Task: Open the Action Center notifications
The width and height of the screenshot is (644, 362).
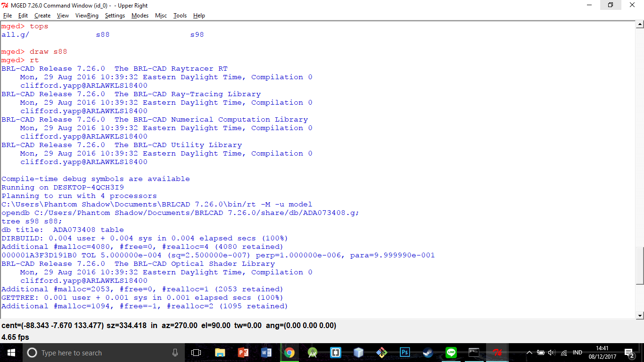Action: pyautogui.click(x=629, y=353)
